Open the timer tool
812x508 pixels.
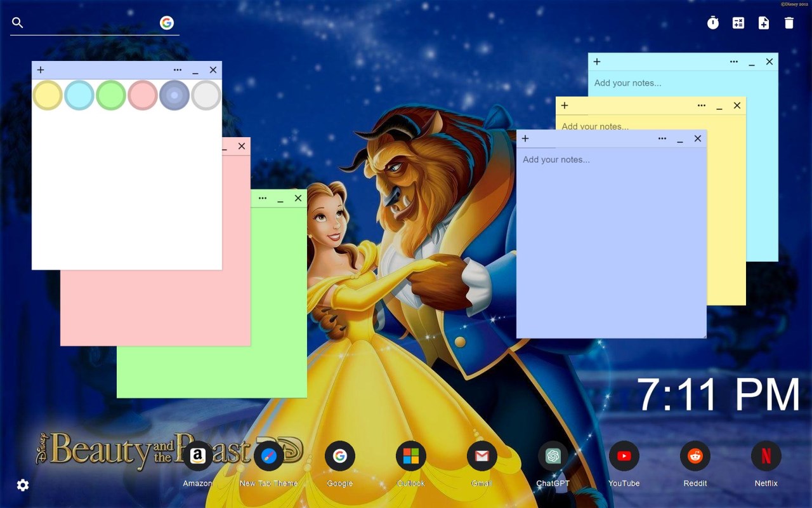pos(713,23)
